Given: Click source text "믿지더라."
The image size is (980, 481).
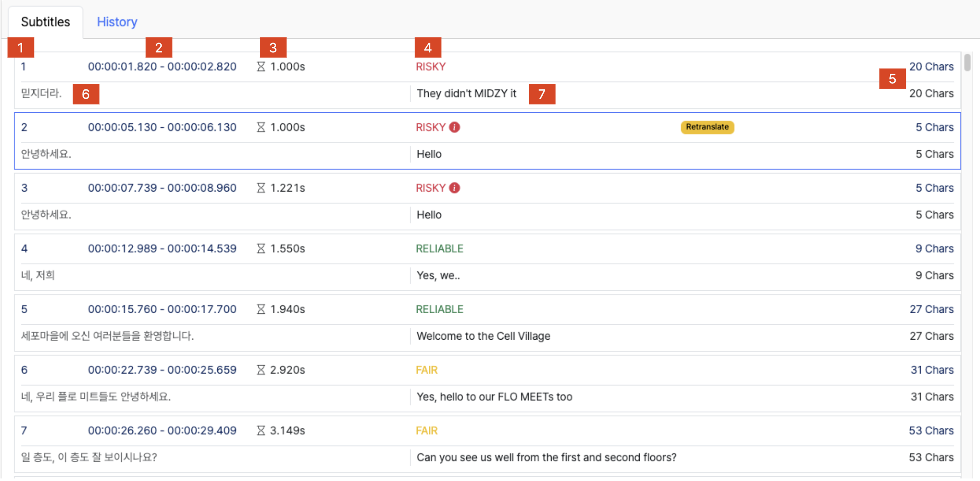Looking at the screenshot, I should click(x=41, y=93).
